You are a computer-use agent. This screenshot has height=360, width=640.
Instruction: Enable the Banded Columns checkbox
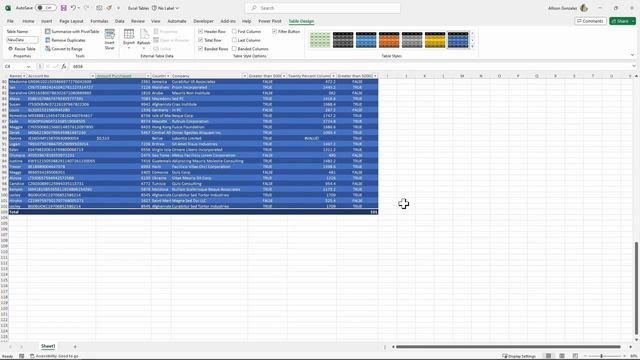coord(234,49)
